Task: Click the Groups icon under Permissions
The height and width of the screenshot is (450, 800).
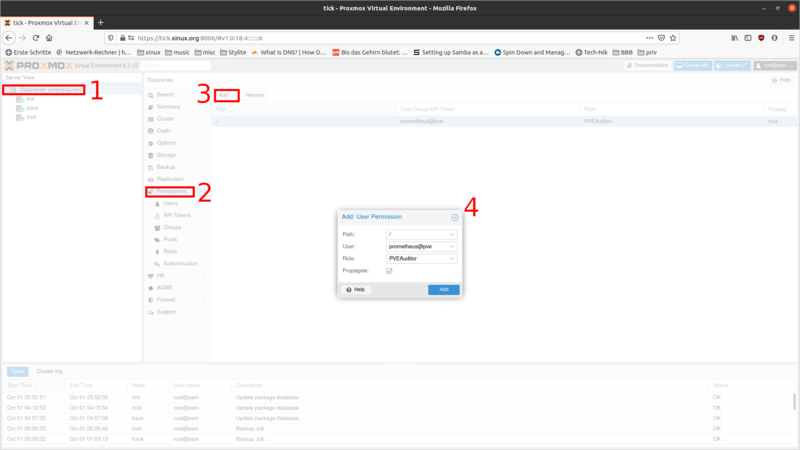Action: pyautogui.click(x=156, y=227)
